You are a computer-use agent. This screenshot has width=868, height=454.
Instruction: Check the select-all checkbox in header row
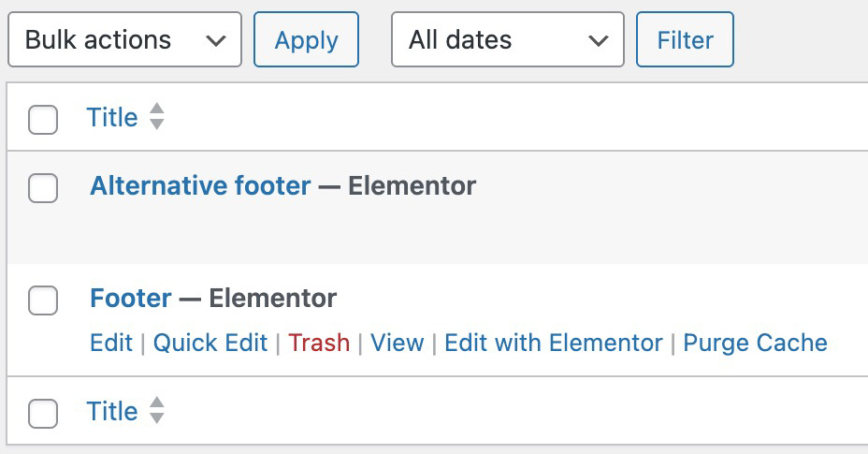(43, 120)
